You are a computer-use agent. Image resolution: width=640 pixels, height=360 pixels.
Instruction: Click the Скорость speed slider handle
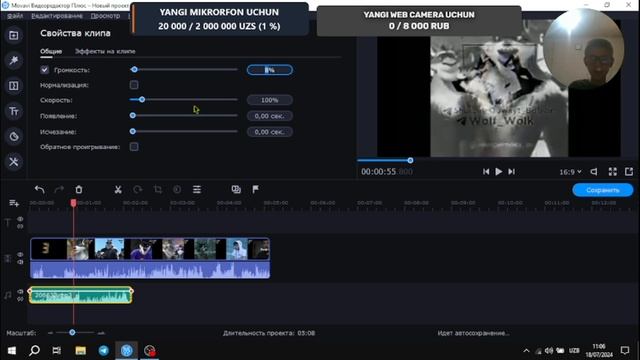coord(142,100)
